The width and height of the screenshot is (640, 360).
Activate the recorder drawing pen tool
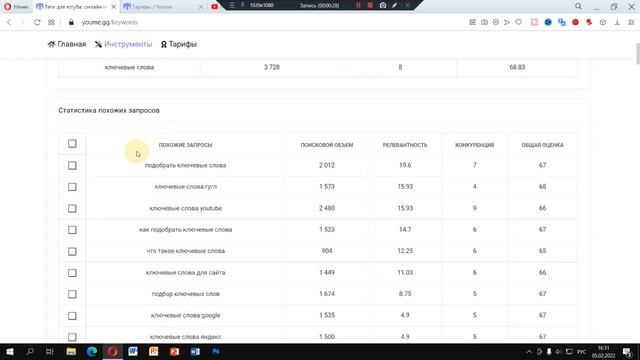click(395, 5)
